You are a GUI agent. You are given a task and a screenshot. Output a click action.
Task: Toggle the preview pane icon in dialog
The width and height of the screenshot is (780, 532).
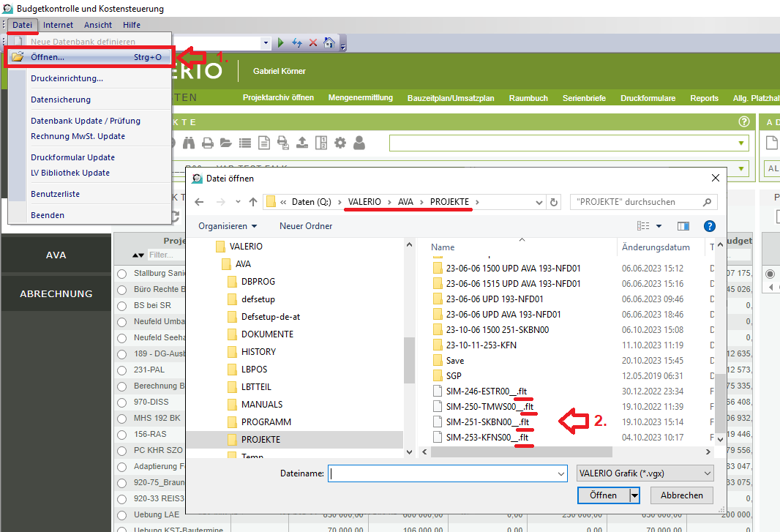(x=683, y=227)
